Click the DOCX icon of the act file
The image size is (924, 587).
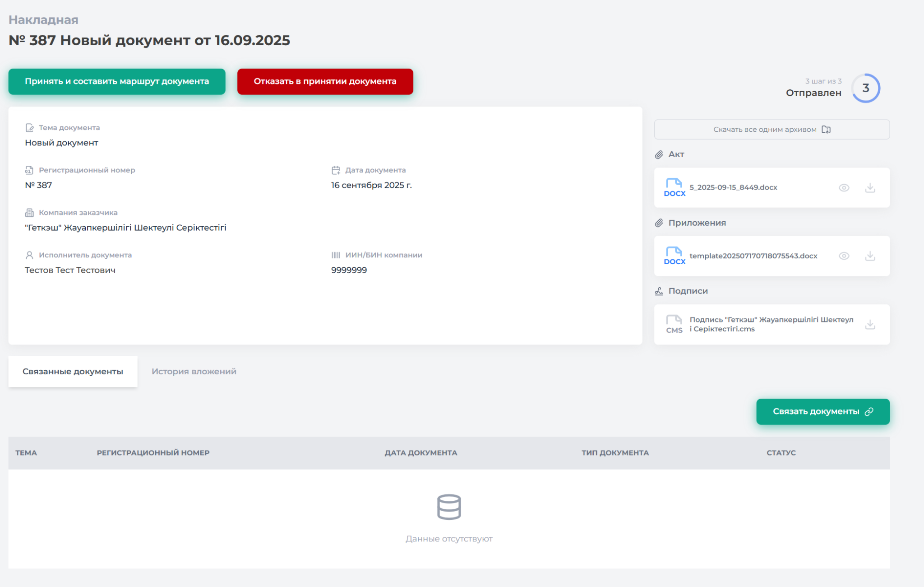coord(674,187)
